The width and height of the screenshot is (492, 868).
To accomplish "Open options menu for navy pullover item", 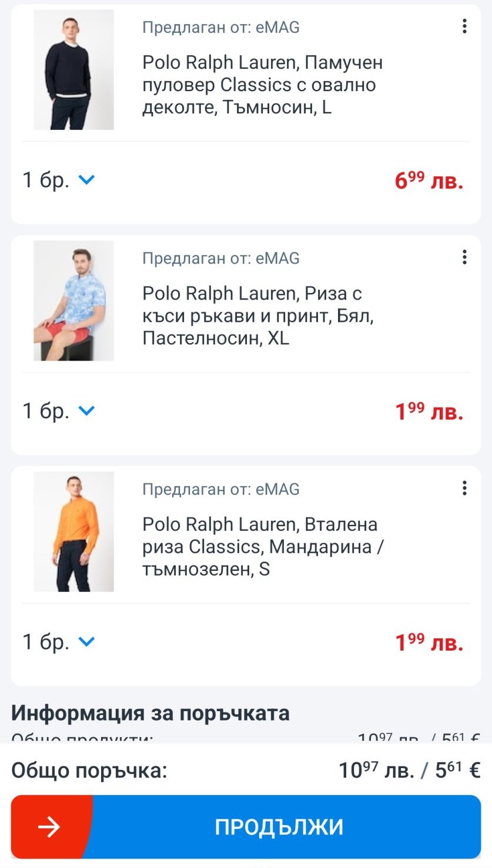I will click(464, 26).
